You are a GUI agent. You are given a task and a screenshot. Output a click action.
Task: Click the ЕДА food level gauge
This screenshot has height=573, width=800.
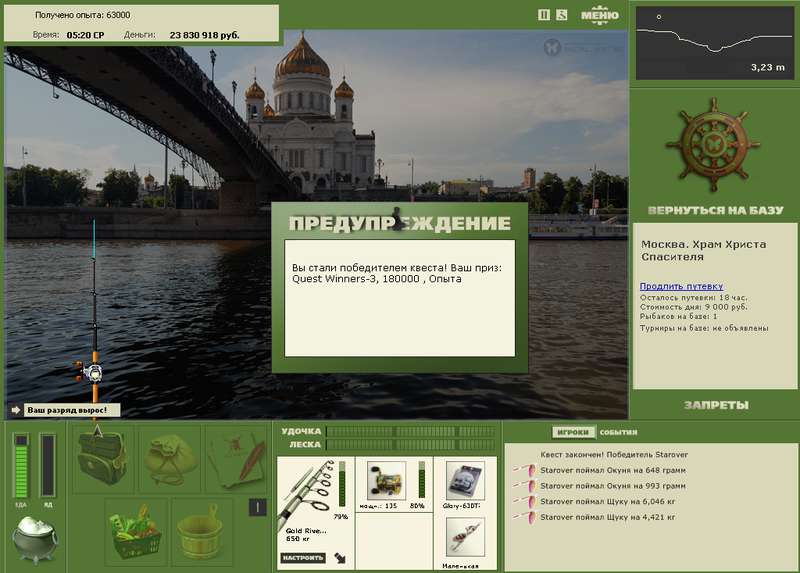click(21, 465)
